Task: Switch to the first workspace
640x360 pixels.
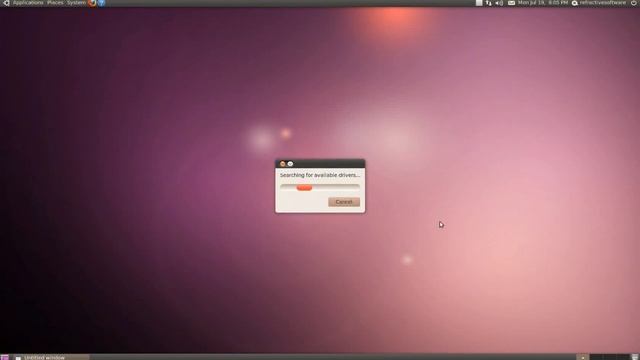Action: 583,357
